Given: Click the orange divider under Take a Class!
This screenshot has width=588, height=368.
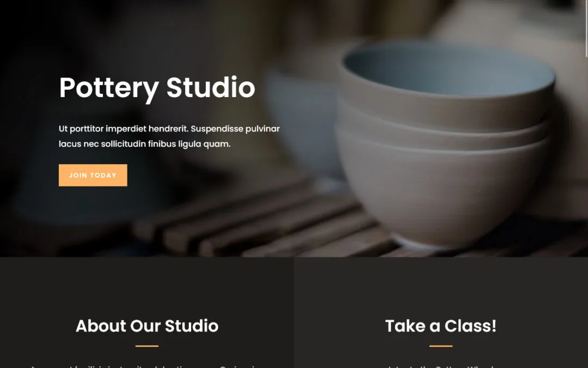Looking at the screenshot, I should (441, 346).
